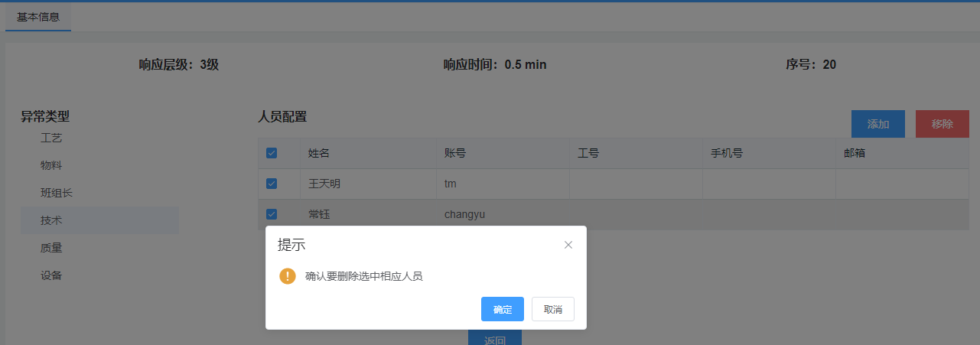Cancel deletion with 取消 button
Screen dimensions: 980x345
click(552, 309)
